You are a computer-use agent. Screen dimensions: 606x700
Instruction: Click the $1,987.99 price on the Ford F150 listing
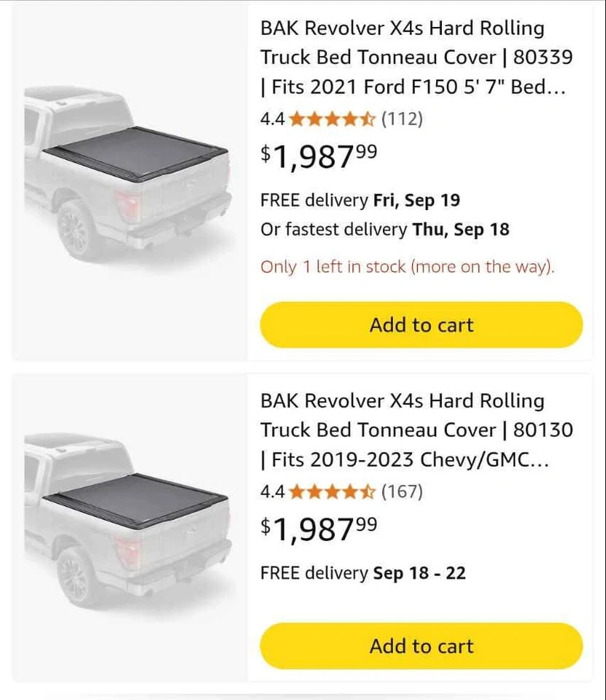click(x=319, y=156)
